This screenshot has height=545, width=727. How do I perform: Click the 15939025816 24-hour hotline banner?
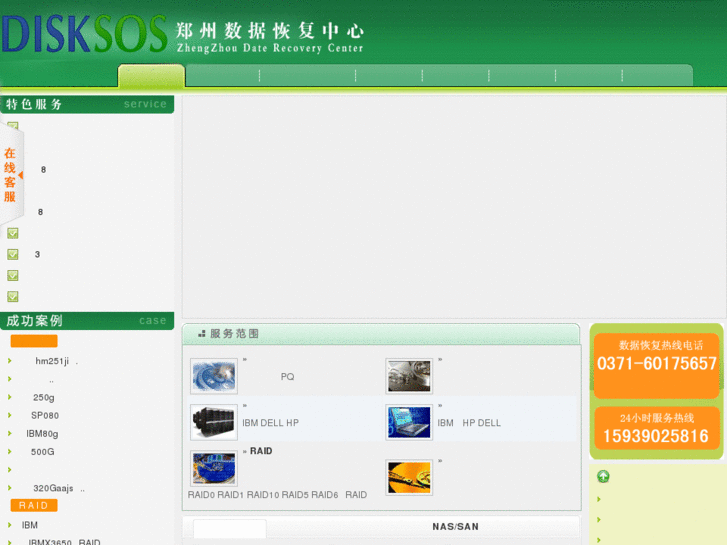[657, 428]
